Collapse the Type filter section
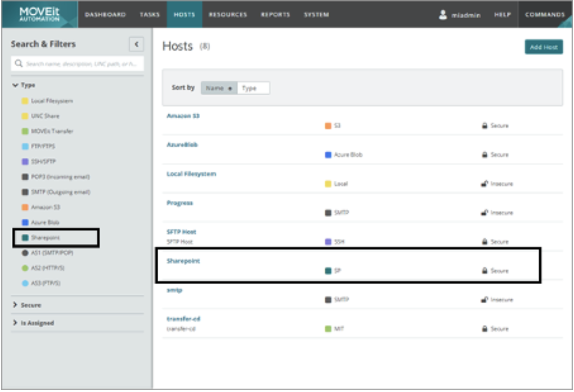574x392 pixels. coord(24,85)
